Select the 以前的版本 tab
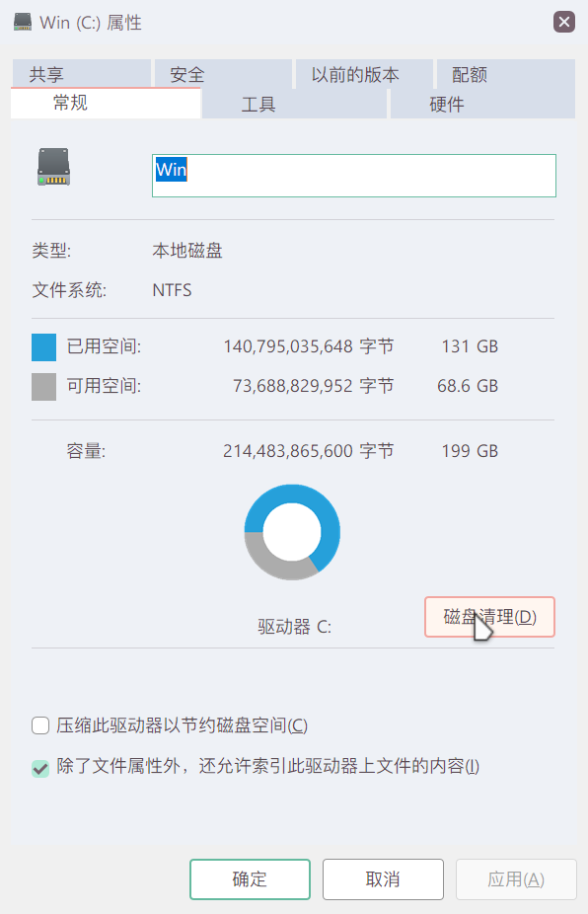Image resolution: width=588 pixels, height=914 pixels. (364, 74)
